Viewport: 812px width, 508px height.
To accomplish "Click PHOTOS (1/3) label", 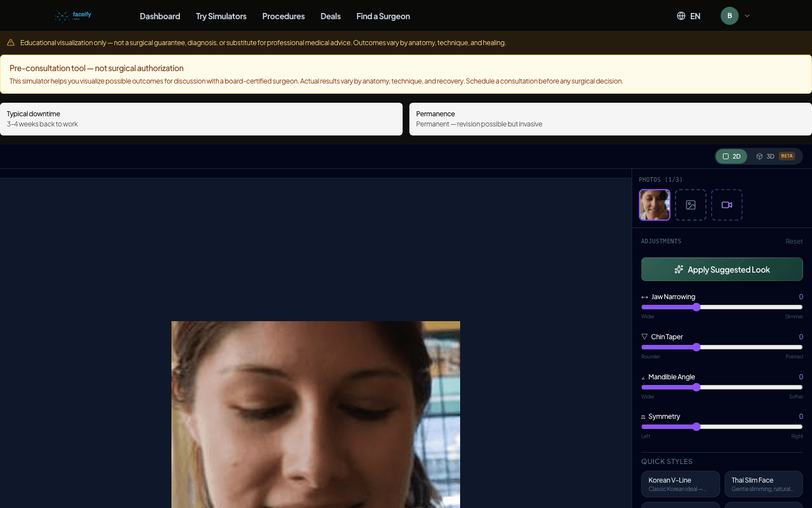I will 661,179.
